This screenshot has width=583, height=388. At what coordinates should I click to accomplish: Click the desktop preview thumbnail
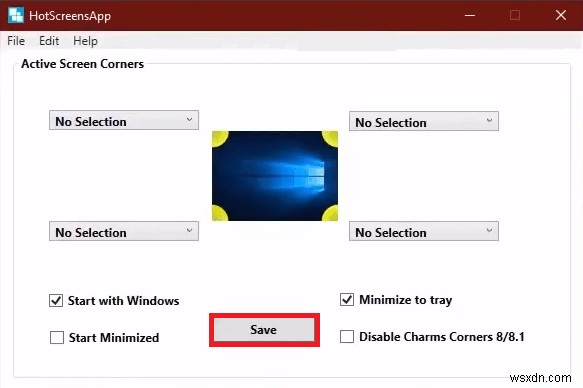(275, 176)
